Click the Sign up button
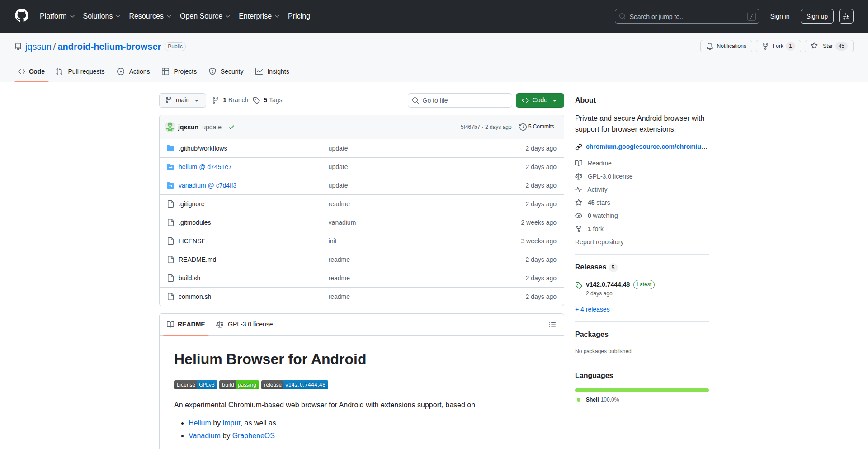Screen dimensions: 868x449 click(816, 16)
